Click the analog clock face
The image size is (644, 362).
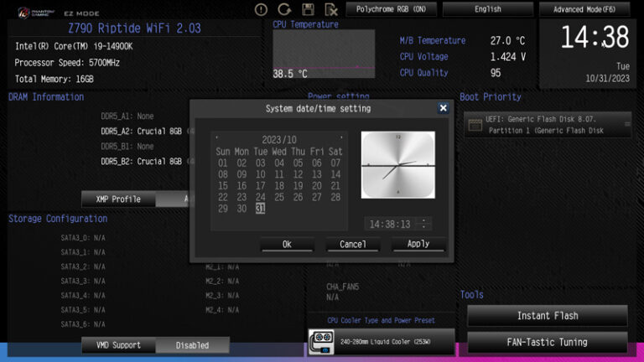pyautogui.click(x=398, y=165)
